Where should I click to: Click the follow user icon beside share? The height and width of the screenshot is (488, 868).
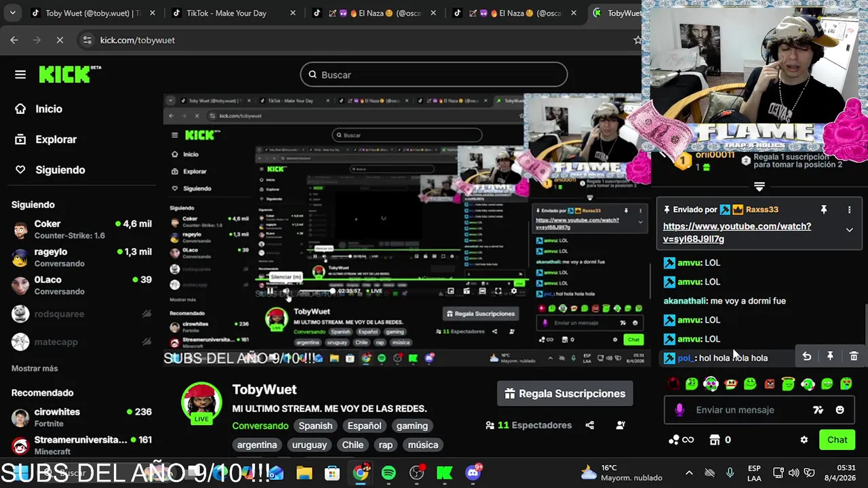click(620, 425)
